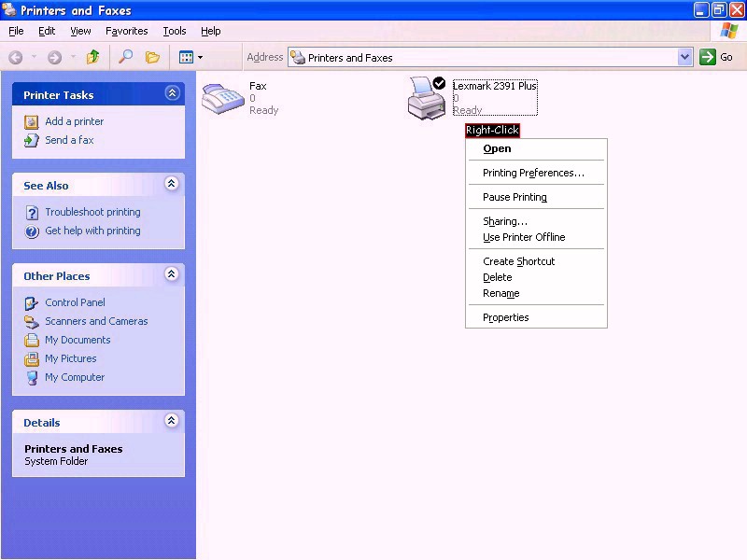
Task: Click the Views grid icon
Action: point(186,57)
